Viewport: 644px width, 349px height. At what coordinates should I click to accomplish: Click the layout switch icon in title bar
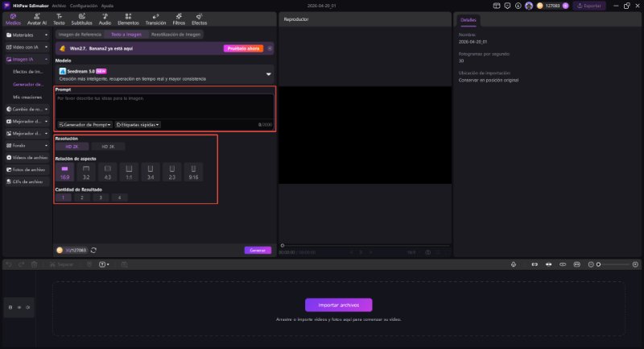pos(497,6)
